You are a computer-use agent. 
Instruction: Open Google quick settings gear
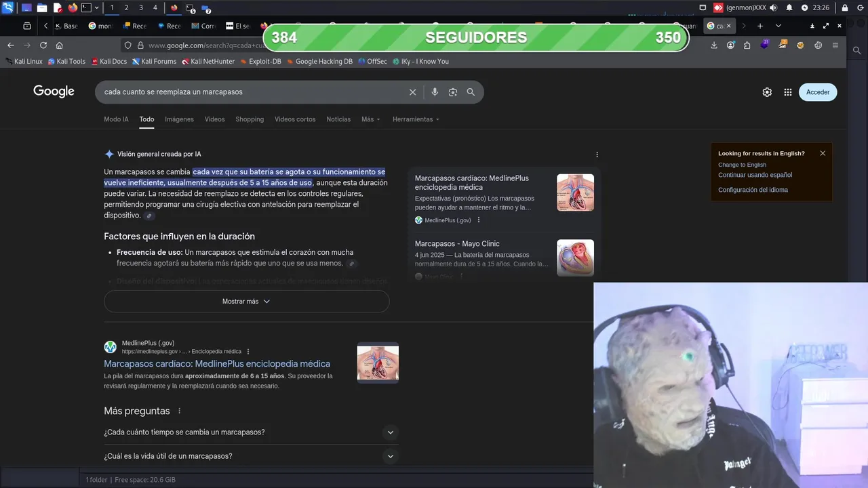[x=767, y=92]
